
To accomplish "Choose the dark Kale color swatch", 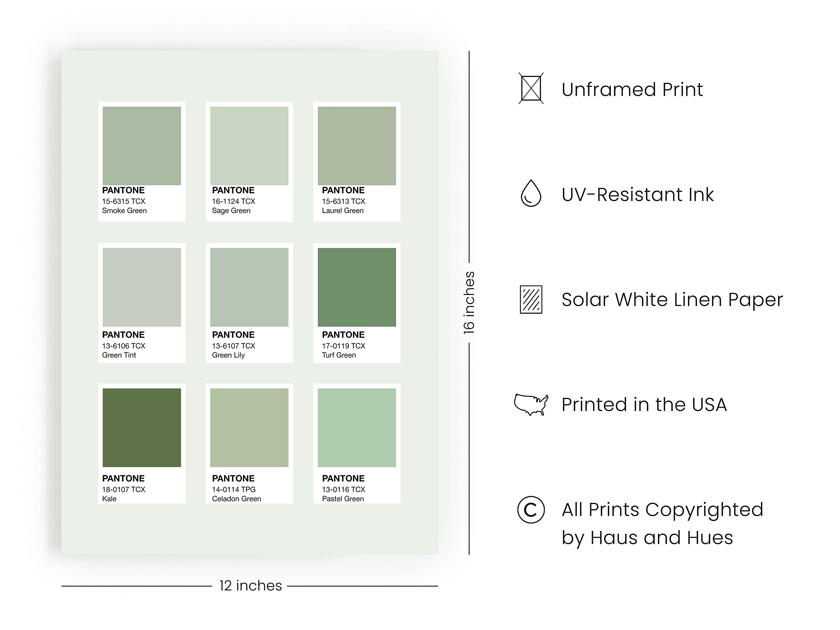I will [142, 428].
